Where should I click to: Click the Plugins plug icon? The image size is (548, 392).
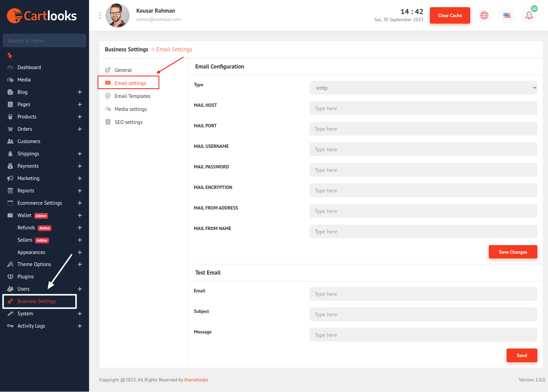pos(10,277)
